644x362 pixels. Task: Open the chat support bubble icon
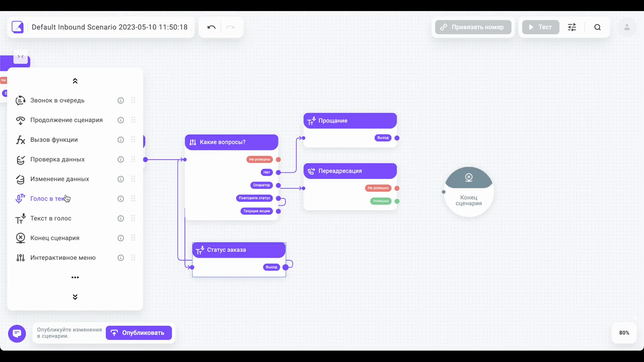pyautogui.click(x=17, y=333)
